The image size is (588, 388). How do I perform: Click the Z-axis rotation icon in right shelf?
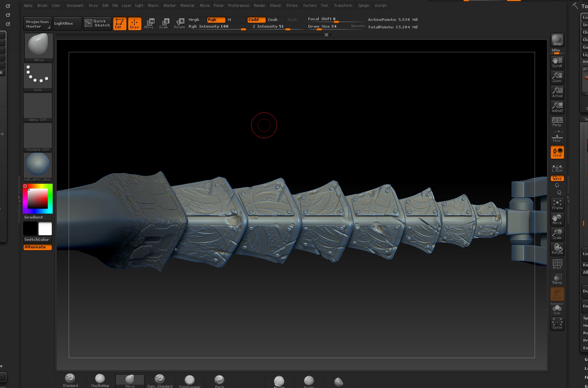[x=559, y=193]
